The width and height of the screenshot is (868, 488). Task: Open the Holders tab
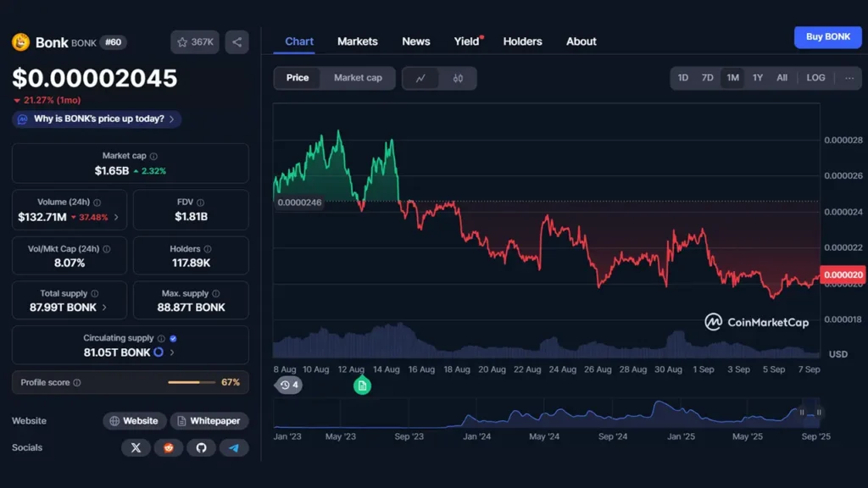pos(522,42)
